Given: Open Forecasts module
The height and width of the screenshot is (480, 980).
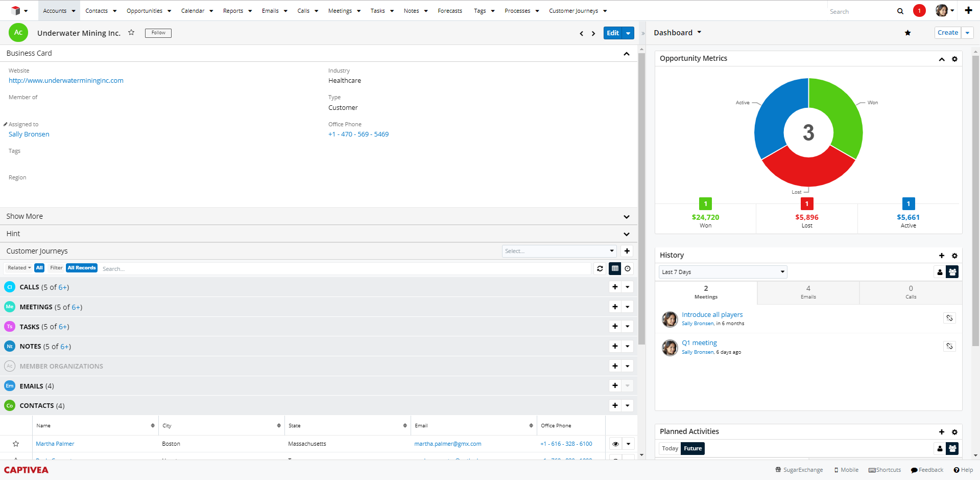Looking at the screenshot, I should 450,11.
